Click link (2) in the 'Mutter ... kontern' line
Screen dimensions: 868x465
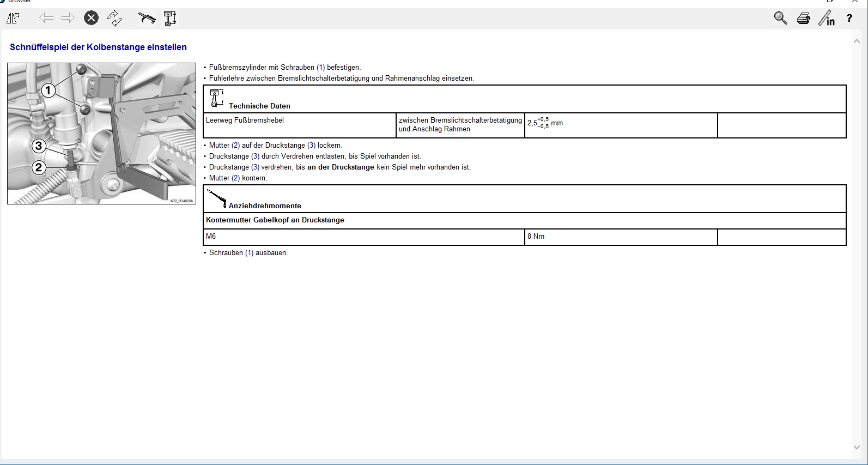pyautogui.click(x=235, y=178)
